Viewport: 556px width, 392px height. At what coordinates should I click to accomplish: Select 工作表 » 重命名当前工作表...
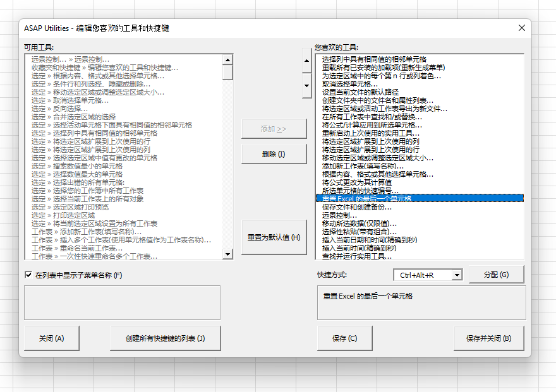77,248
